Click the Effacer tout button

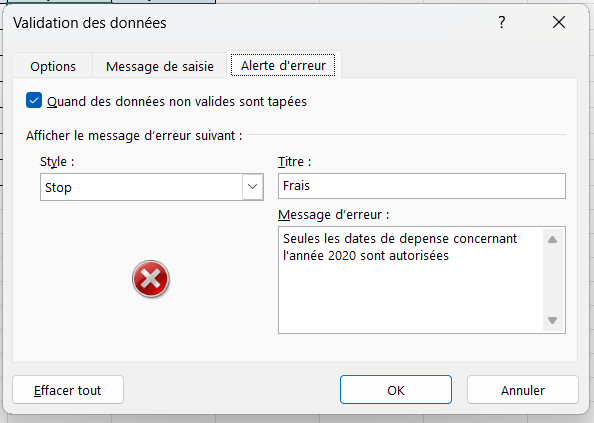click(x=68, y=390)
